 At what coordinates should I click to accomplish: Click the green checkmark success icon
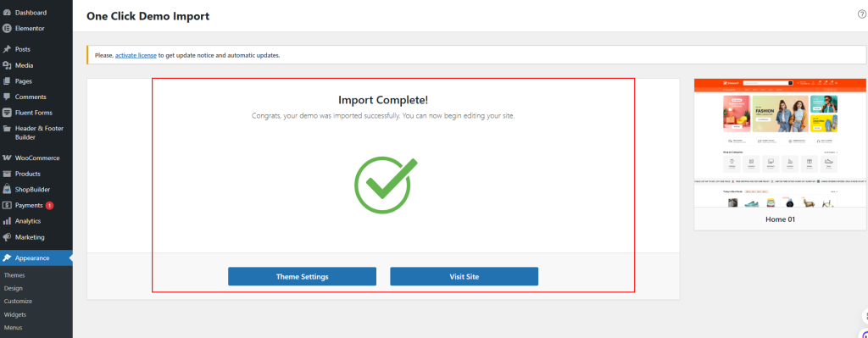click(386, 186)
